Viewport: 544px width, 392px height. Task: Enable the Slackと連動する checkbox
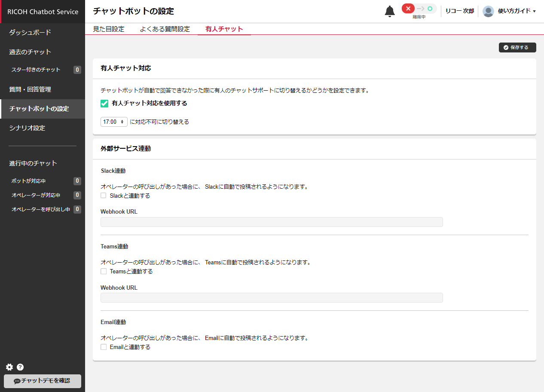pos(104,196)
